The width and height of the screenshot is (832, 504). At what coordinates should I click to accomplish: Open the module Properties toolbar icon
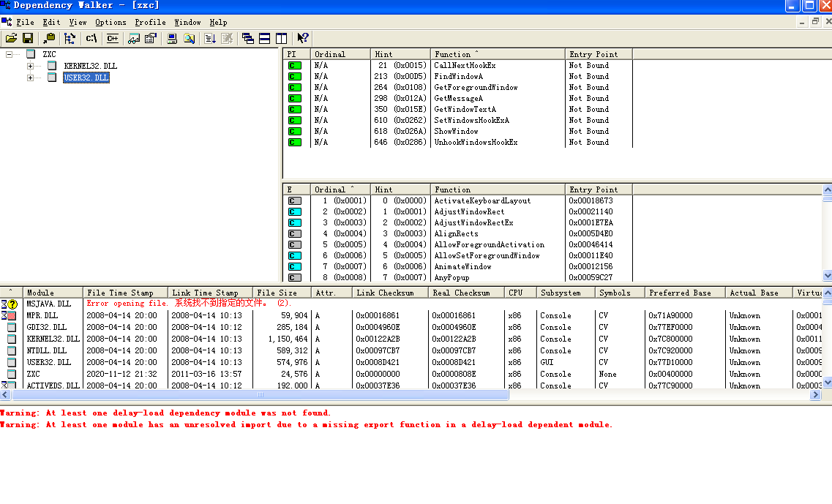[151, 38]
